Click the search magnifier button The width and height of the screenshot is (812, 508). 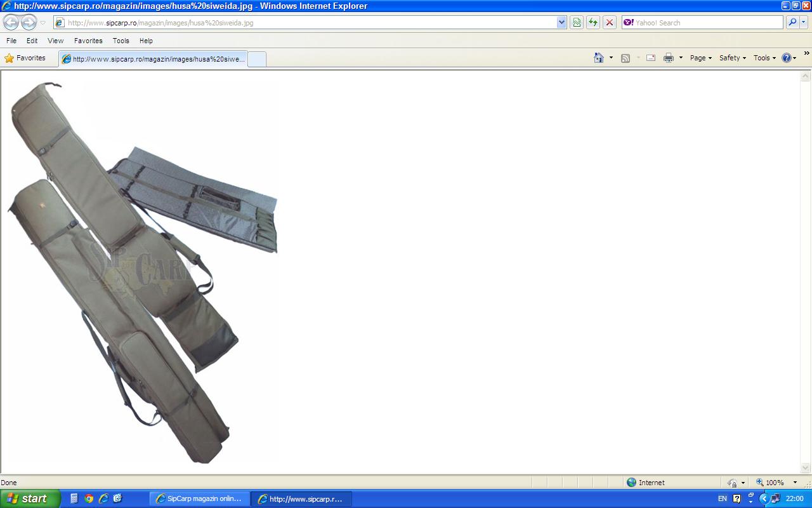tap(792, 23)
